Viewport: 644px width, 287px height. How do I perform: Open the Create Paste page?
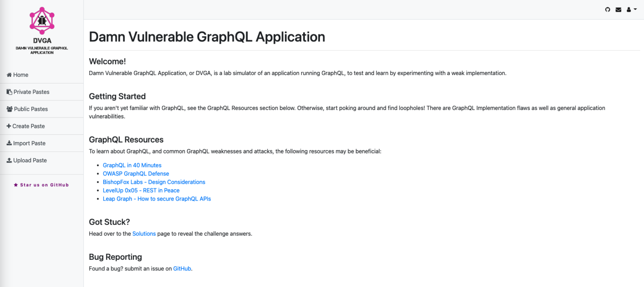tap(29, 126)
